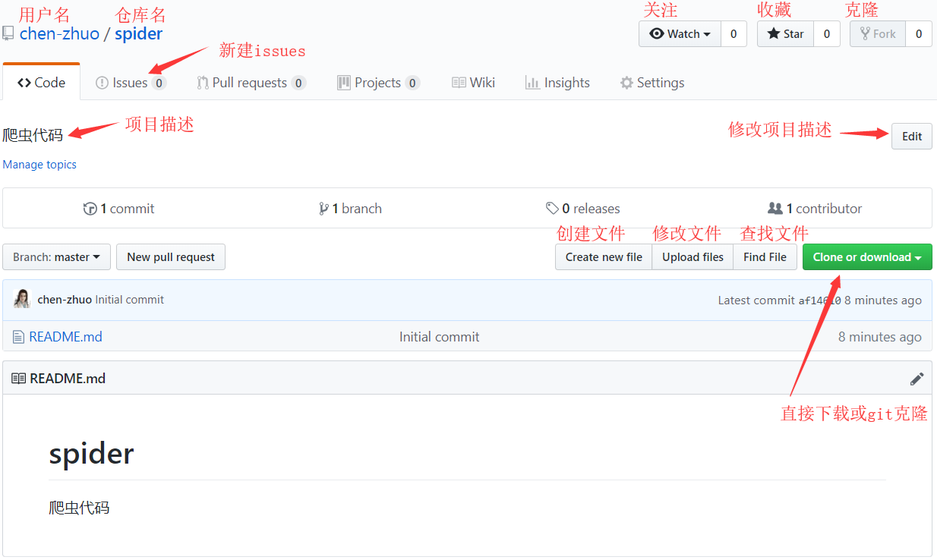The height and width of the screenshot is (560, 937).
Task: Open the Wiki tab
Action: tap(473, 83)
